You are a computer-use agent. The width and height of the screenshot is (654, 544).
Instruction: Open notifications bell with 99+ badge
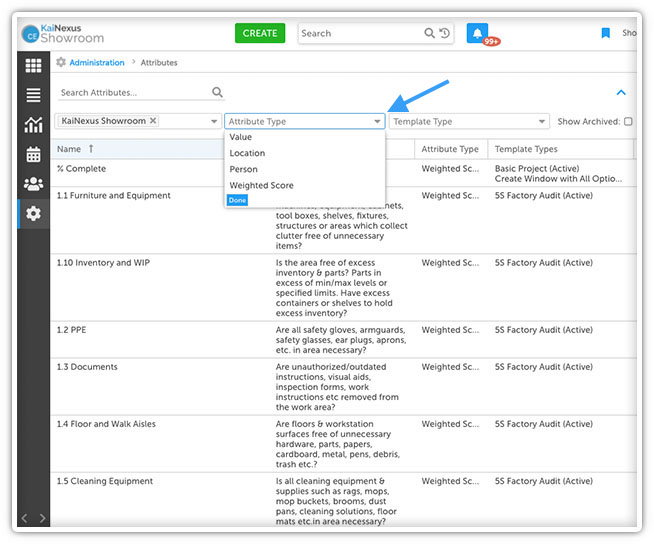click(x=478, y=33)
